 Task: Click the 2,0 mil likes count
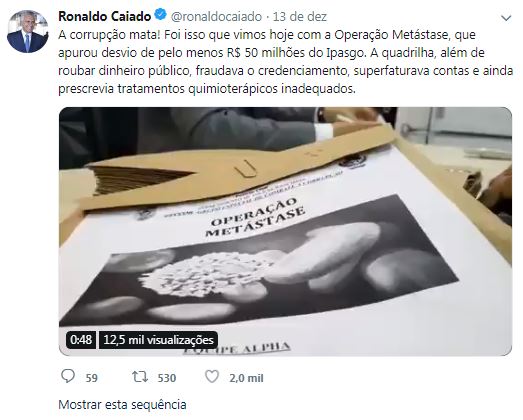[x=246, y=378]
